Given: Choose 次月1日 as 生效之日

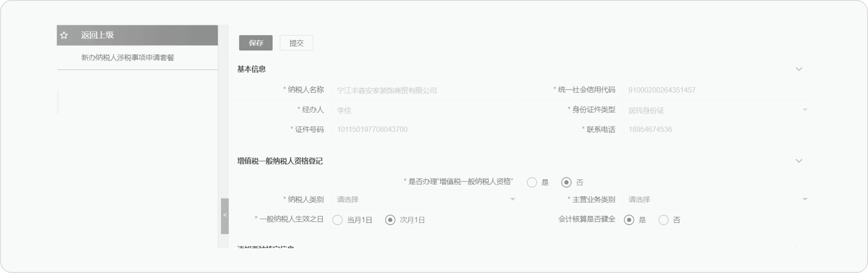Looking at the screenshot, I should (x=390, y=220).
